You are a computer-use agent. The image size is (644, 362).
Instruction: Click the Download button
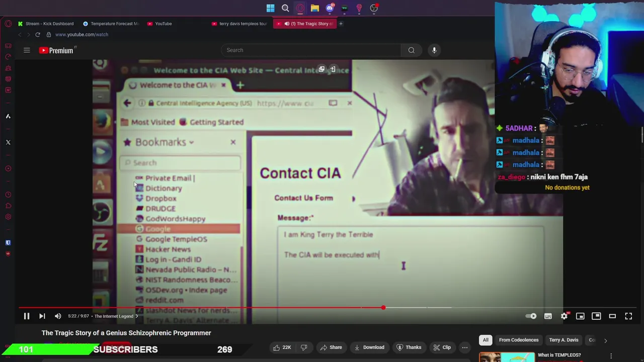tap(369, 347)
